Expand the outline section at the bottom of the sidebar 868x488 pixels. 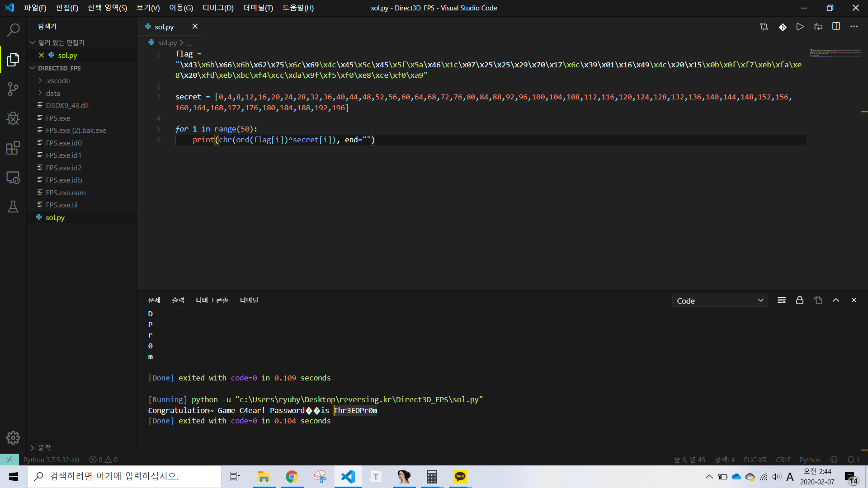click(x=44, y=447)
